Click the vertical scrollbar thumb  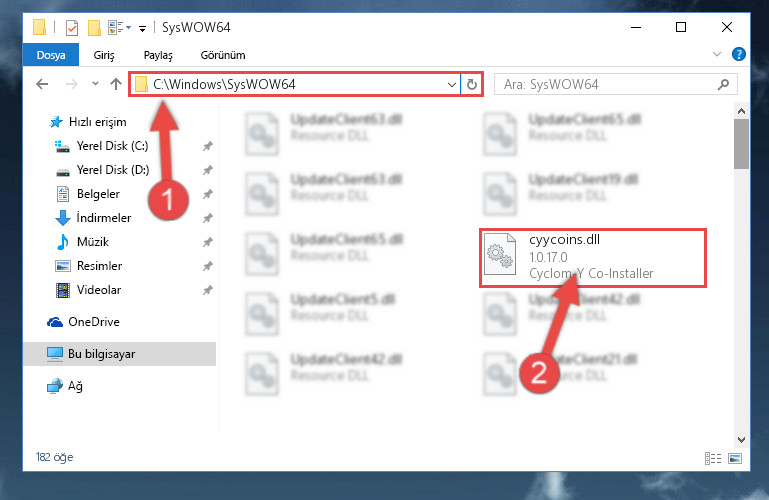pyautogui.click(x=741, y=144)
